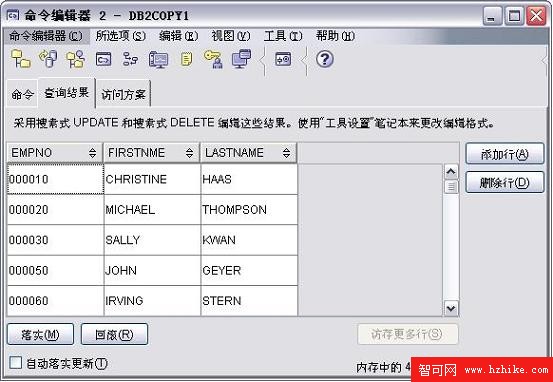Toggle the 自动落实更新 checkbox
553x382 pixels.
tap(16, 363)
